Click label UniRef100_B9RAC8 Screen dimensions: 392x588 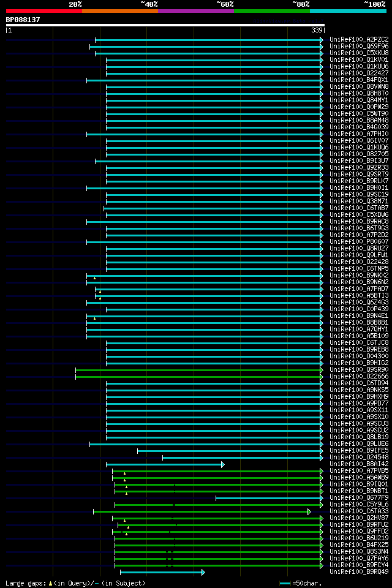click(359, 222)
